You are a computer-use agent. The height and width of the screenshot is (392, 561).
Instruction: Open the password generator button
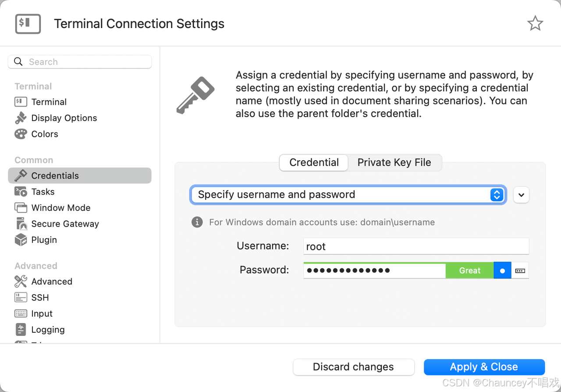coord(520,271)
